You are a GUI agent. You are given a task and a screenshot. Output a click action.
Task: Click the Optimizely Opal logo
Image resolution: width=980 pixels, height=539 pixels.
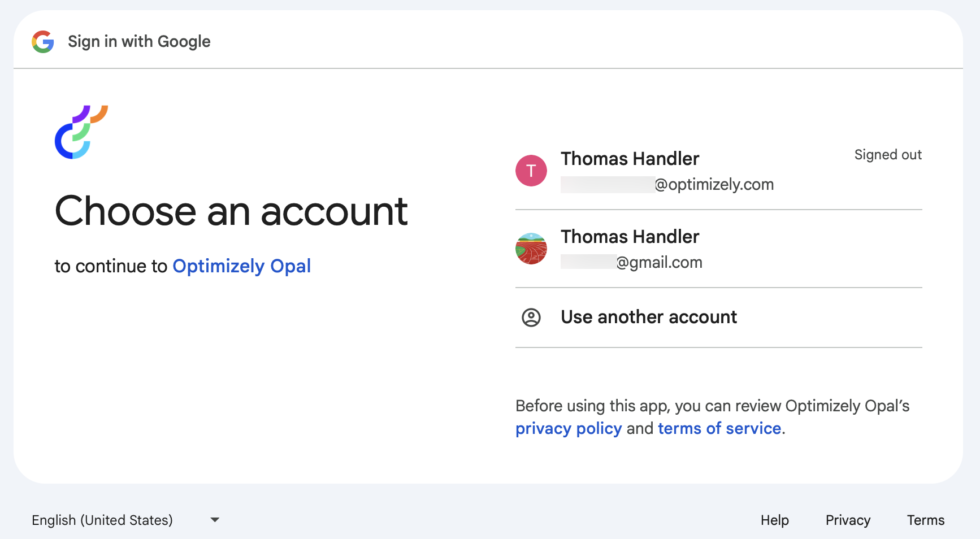[x=81, y=132]
